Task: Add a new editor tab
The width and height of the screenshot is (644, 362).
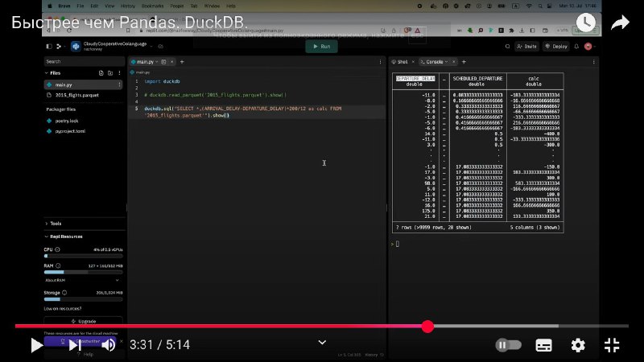Action: point(182,62)
